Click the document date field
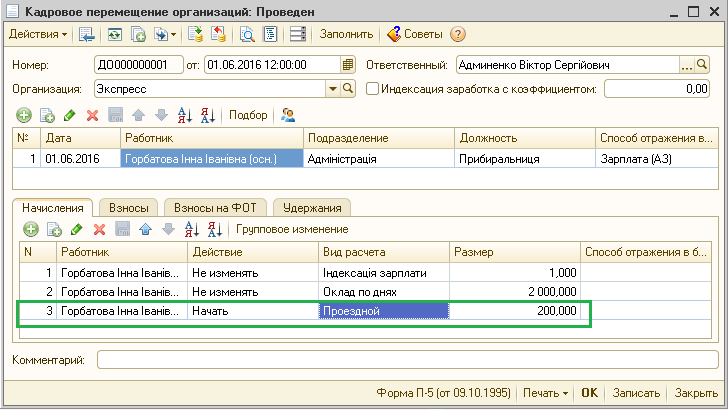 coord(272,65)
